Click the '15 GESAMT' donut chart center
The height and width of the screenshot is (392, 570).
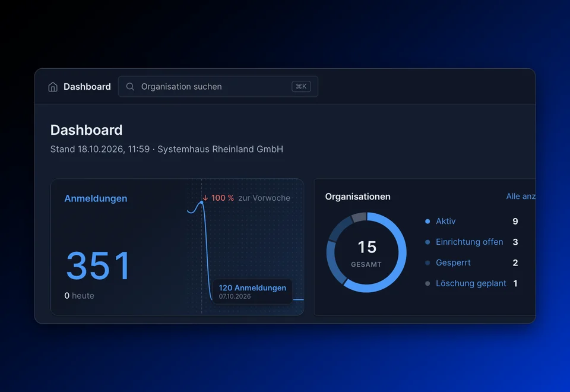point(366,253)
